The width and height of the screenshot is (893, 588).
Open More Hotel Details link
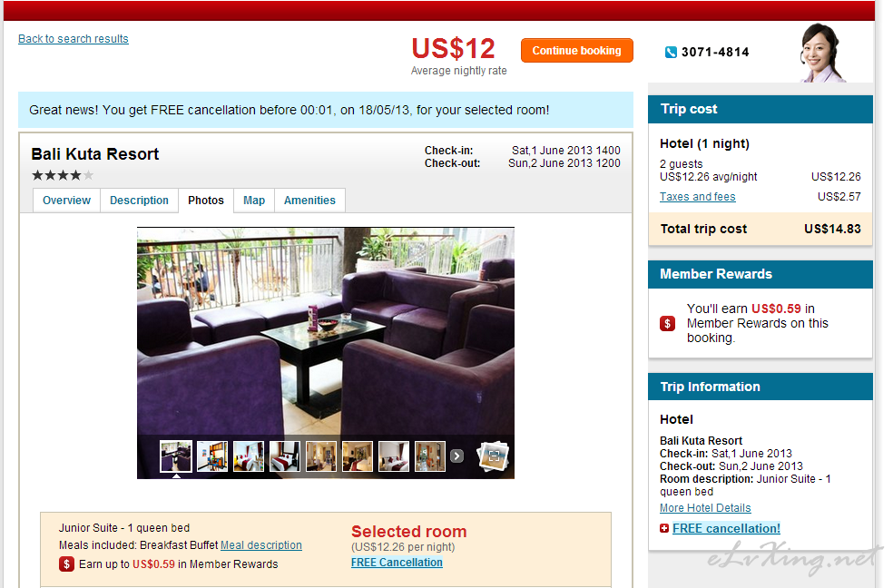tap(705, 508)
